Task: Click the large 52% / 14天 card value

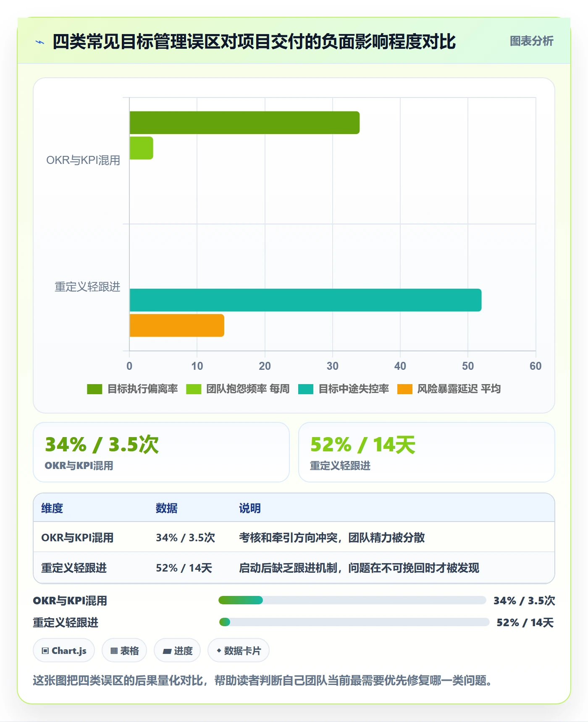Action: pyautogui.click(x=363, y=445)
